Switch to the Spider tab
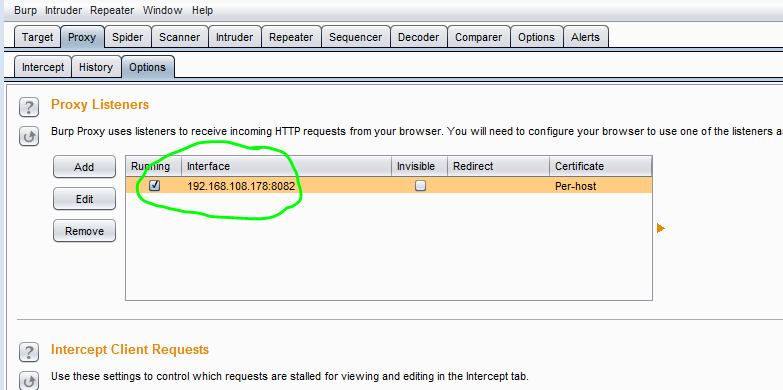 coord(127,37)
